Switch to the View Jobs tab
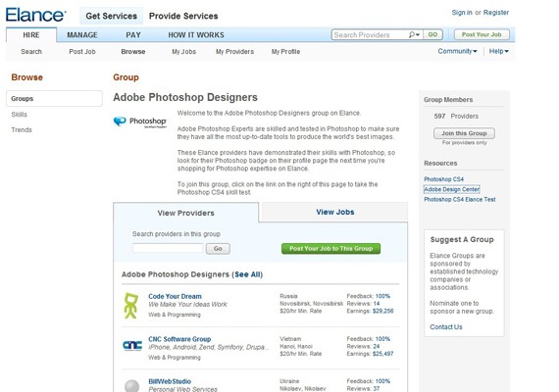The image size is (559, 392). [x=335, y=212]
